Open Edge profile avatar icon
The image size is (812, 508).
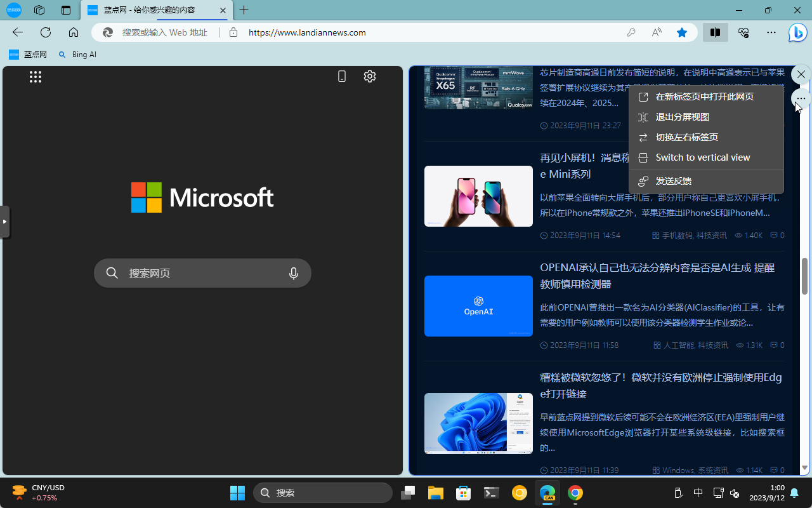[x=14, y=10]
